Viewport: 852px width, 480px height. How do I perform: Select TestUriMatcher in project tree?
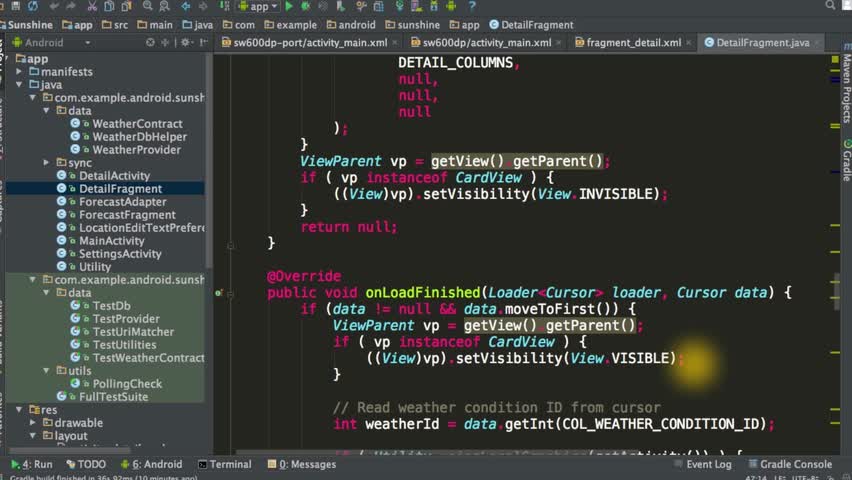(133, 332)
